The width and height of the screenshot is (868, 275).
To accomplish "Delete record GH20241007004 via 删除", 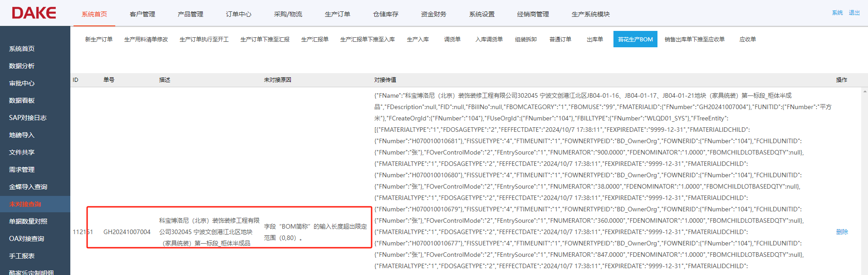I will (842, 232).
